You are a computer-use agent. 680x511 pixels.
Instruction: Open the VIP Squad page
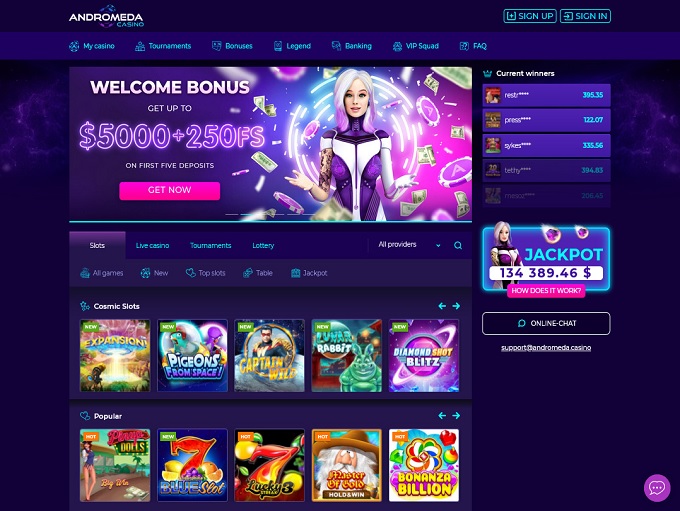point(415,46)
